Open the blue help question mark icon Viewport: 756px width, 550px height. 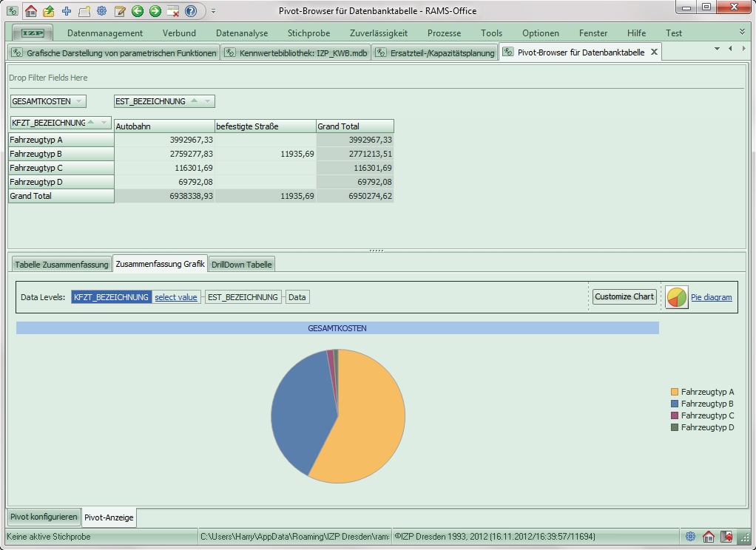[x=191, y=11]
